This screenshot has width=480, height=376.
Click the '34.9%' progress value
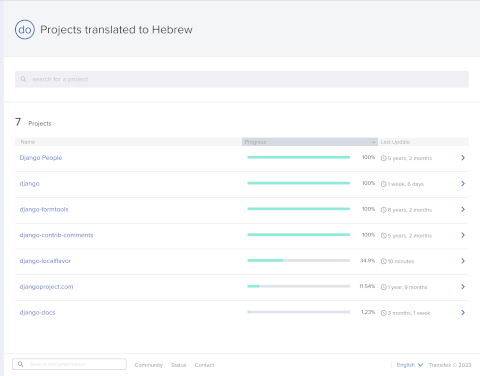[x=367, y=260]
